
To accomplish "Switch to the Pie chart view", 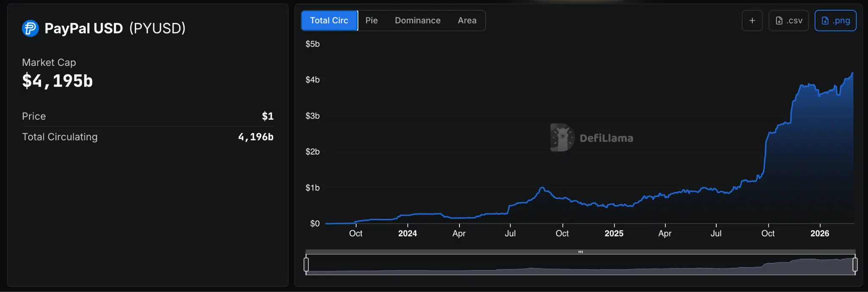I will coord(372,20).
